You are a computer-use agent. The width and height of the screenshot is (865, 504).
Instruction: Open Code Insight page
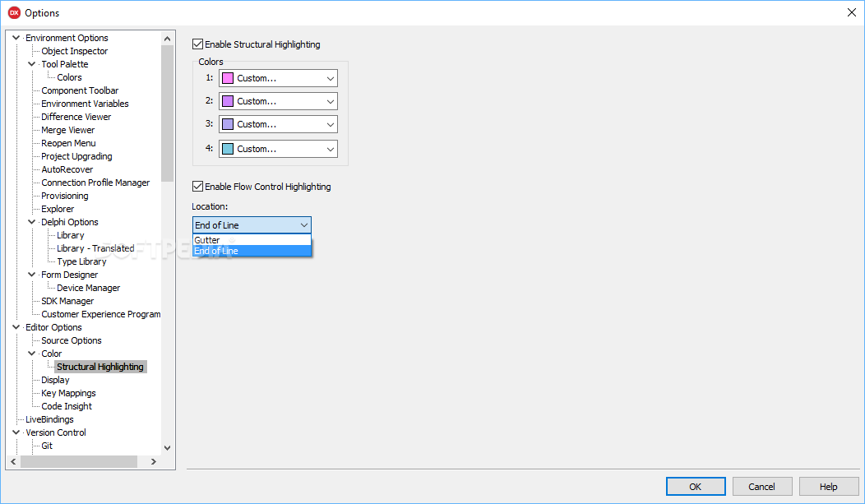pos(67,406)
